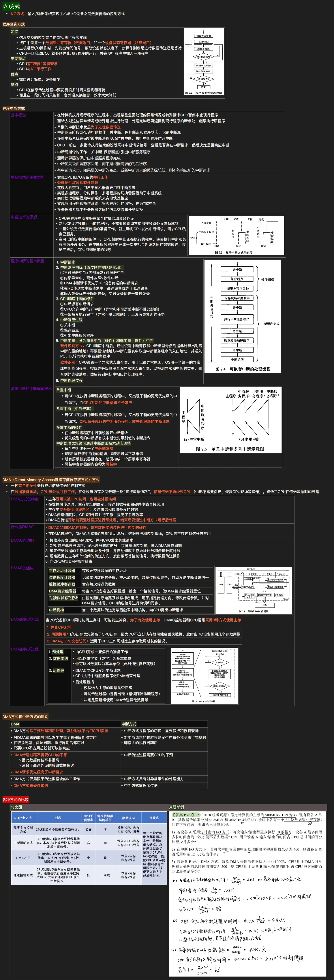334x980 pixels.
Task: Click the 程序中断的基本流程 row label
Action: [x=27, y=261]
